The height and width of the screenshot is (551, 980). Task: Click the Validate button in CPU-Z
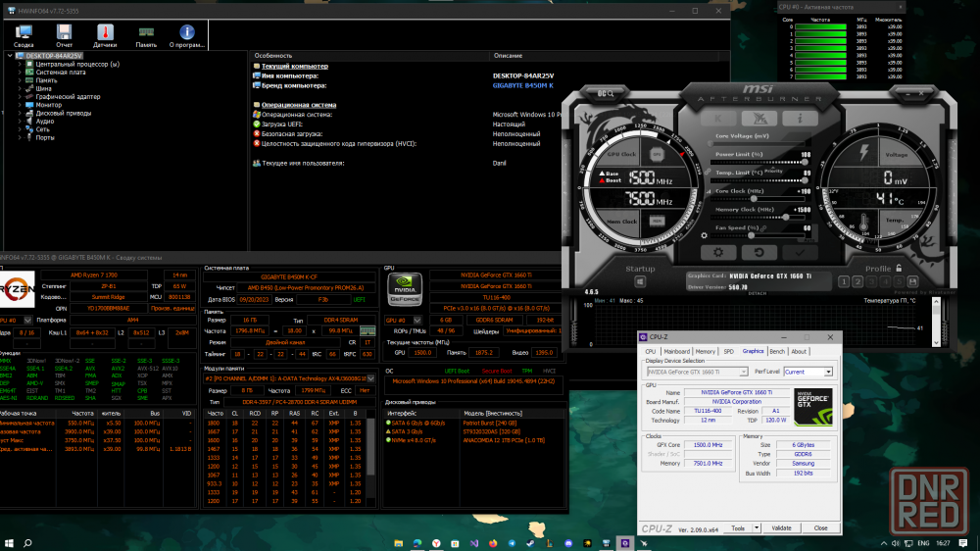pos(781,528)
